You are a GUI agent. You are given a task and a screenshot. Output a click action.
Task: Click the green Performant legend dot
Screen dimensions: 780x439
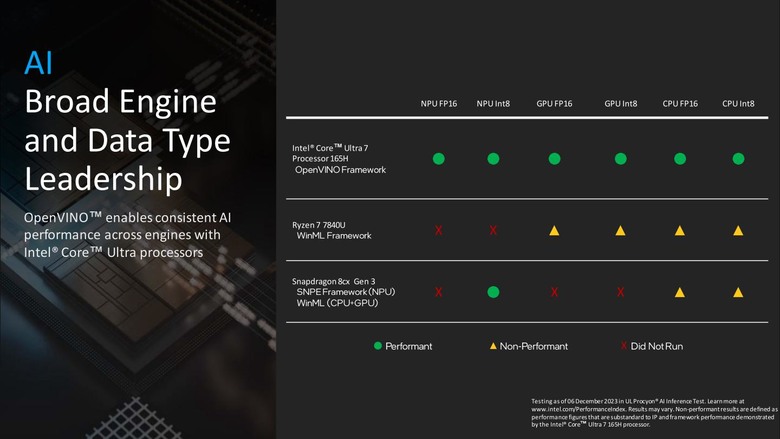click(x=378, y=346)
